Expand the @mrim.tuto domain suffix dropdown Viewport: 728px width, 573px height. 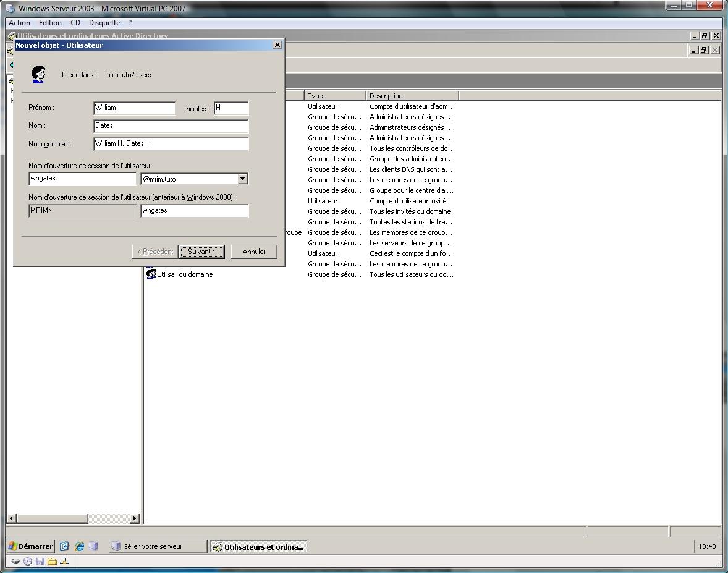pyautogui.click(x=242, y=179)
